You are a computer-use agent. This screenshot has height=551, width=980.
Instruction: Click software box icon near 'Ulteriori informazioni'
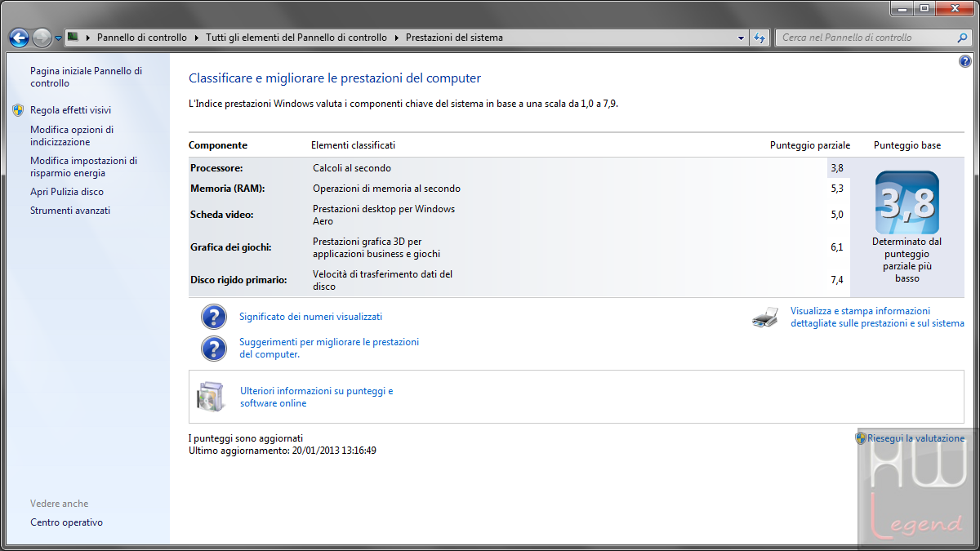(x=210, y=397)
